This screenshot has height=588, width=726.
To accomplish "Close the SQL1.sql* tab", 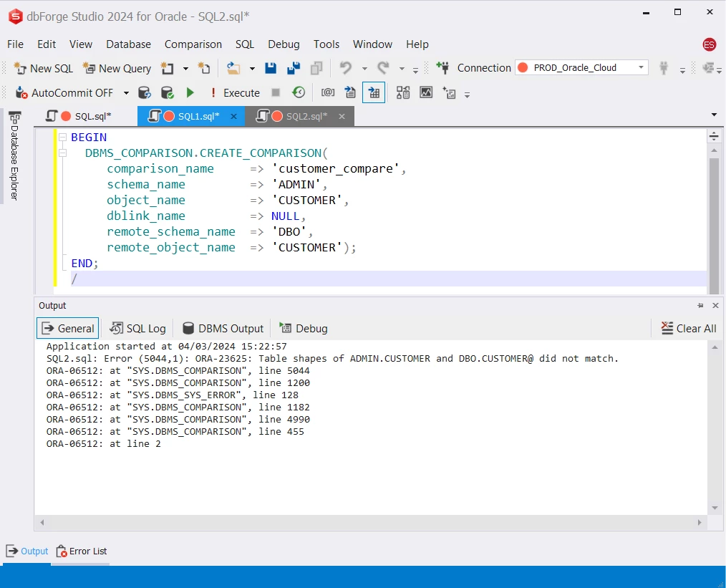I will (234, 116).
